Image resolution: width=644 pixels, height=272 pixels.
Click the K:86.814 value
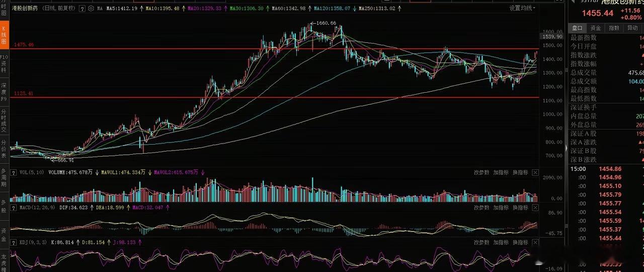(63, 242)
